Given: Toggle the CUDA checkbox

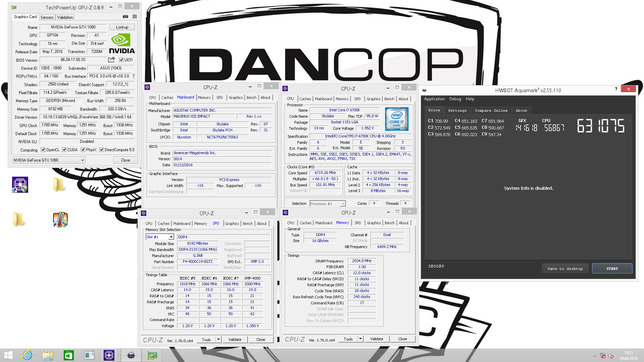Looking at the screenshot, I should (64, 150).
